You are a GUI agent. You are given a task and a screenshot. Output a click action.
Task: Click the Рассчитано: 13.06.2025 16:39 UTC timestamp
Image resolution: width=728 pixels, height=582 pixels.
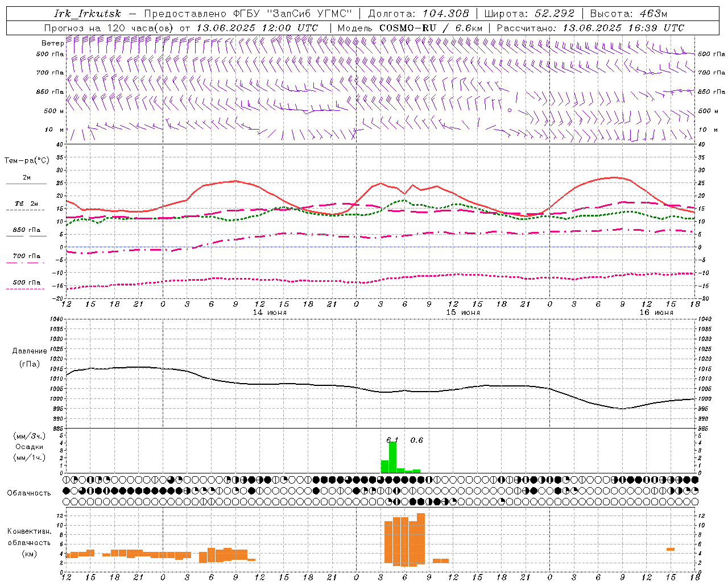point(590,28)
